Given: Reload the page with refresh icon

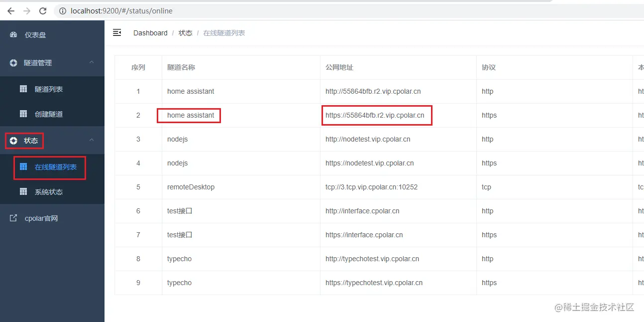Looking at the screenshot, I should (43, 10).
